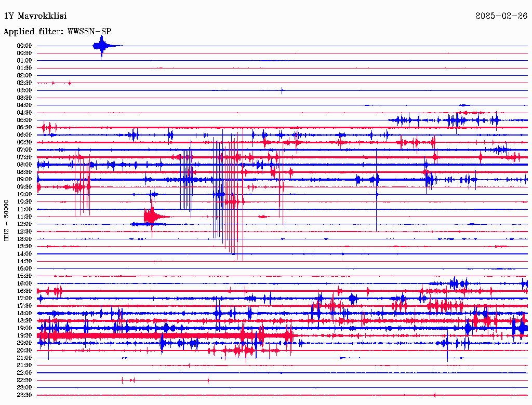Click the 21:00 time label

pos(24,358)
